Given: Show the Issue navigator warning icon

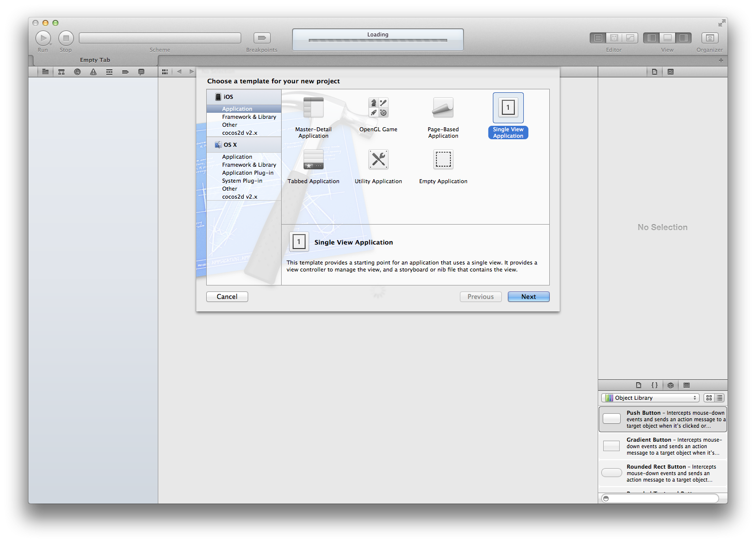Looking at the screenshot, I should click(93, 72).
